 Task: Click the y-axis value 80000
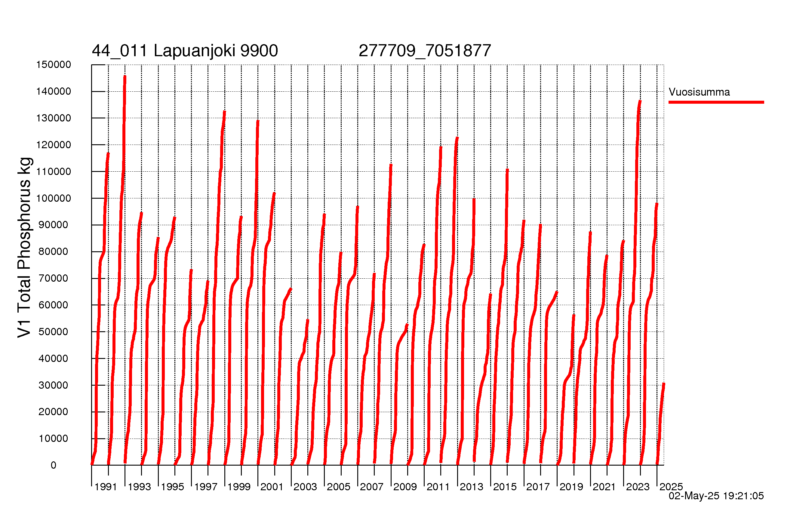tap(53, 252)
